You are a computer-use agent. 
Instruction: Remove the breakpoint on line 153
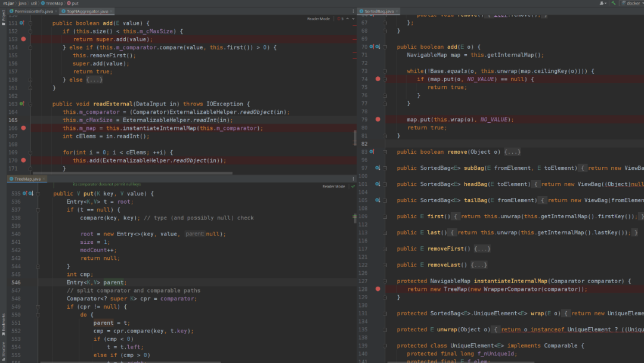tap(23, 39)
